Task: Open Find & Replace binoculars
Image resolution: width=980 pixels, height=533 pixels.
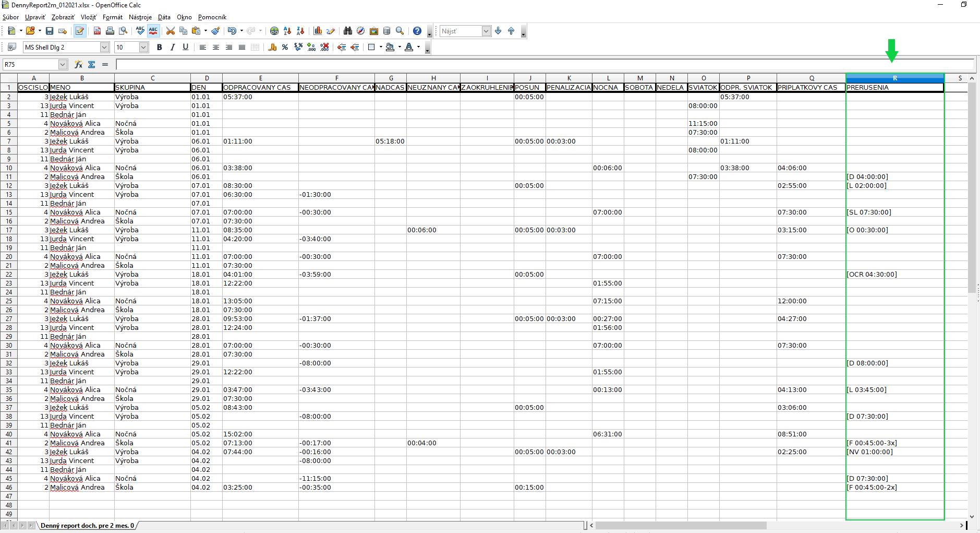Action: 348,31
